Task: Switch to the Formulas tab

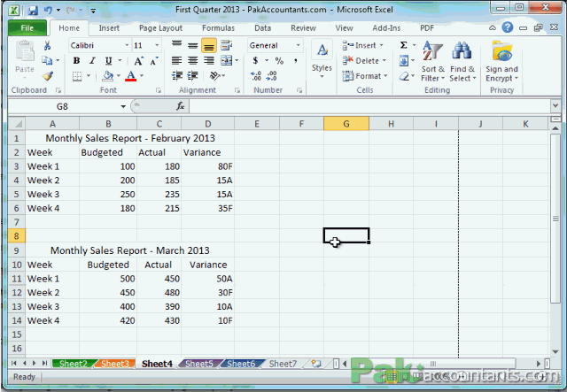Action: click(218, 28)
